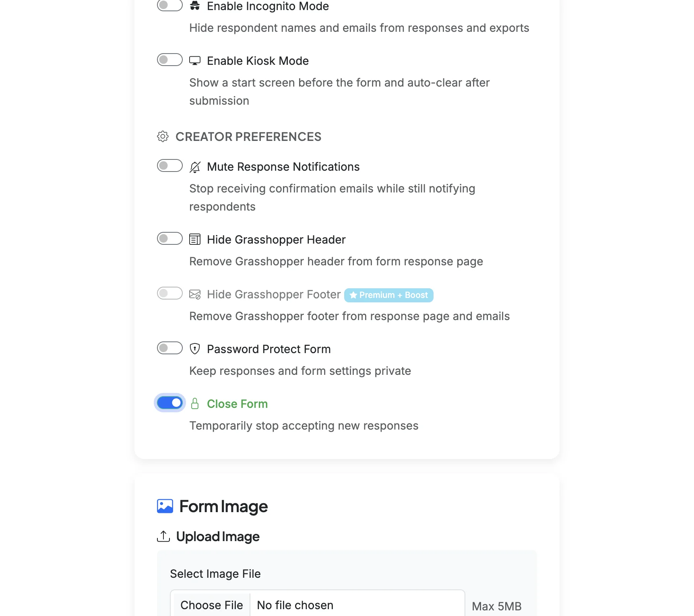Image resolution: width=694 pixels, height=616 pixels.
Task: Turn off the Close Form toggle
Action: pos(169,403)
